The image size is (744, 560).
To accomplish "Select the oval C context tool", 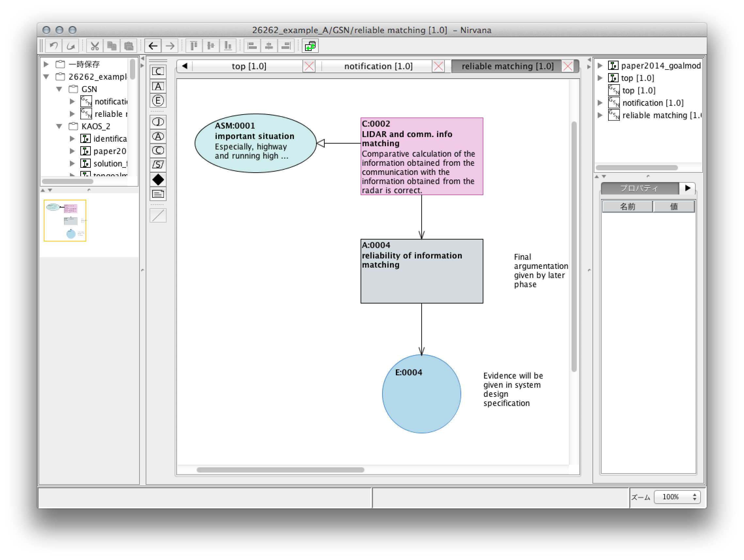I will point(158,150).
